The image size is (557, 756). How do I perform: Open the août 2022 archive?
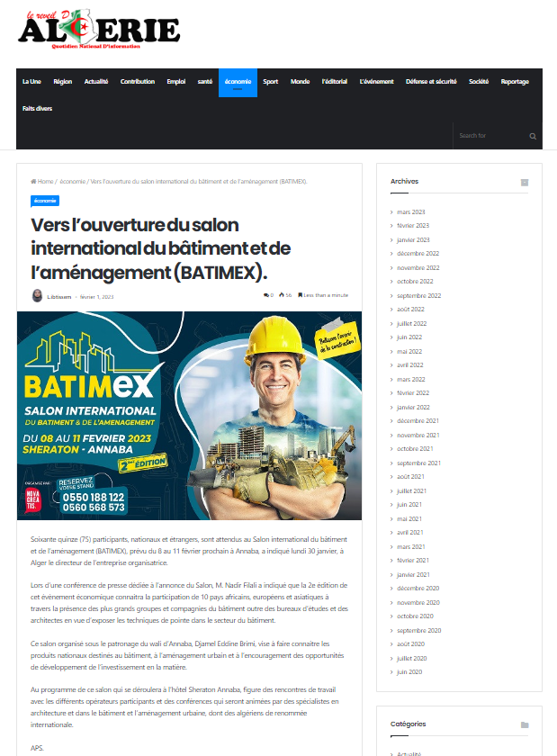coord(411,310)
